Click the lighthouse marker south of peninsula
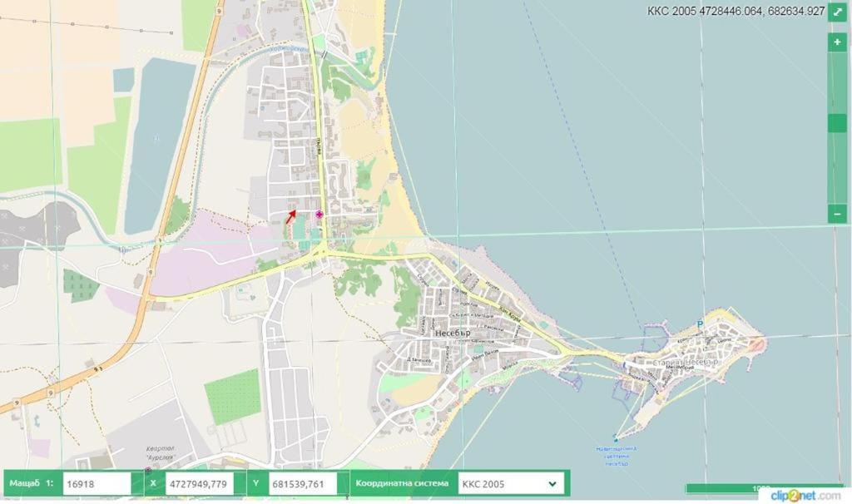This screenshot has width=852, height=504. coord(616,438)
